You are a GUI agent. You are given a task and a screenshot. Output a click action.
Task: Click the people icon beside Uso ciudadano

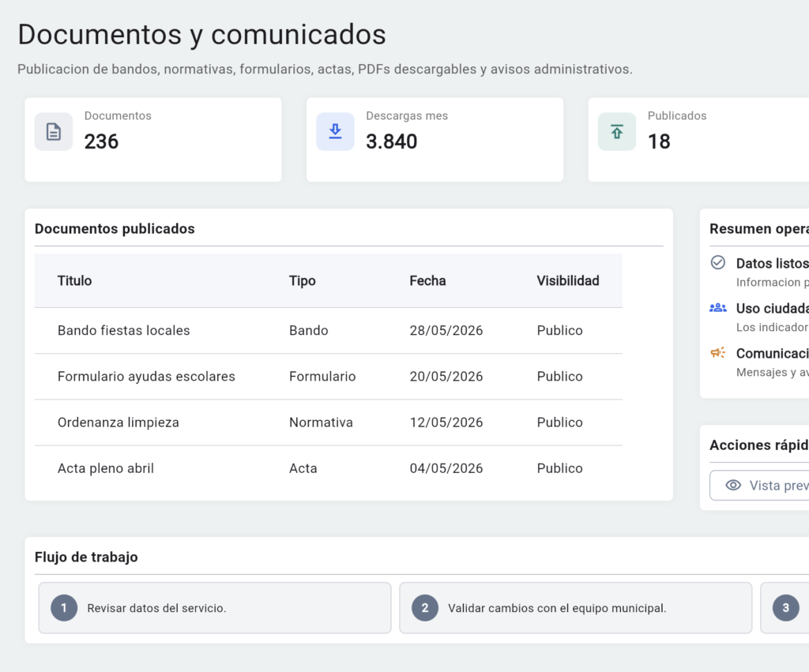717,308
